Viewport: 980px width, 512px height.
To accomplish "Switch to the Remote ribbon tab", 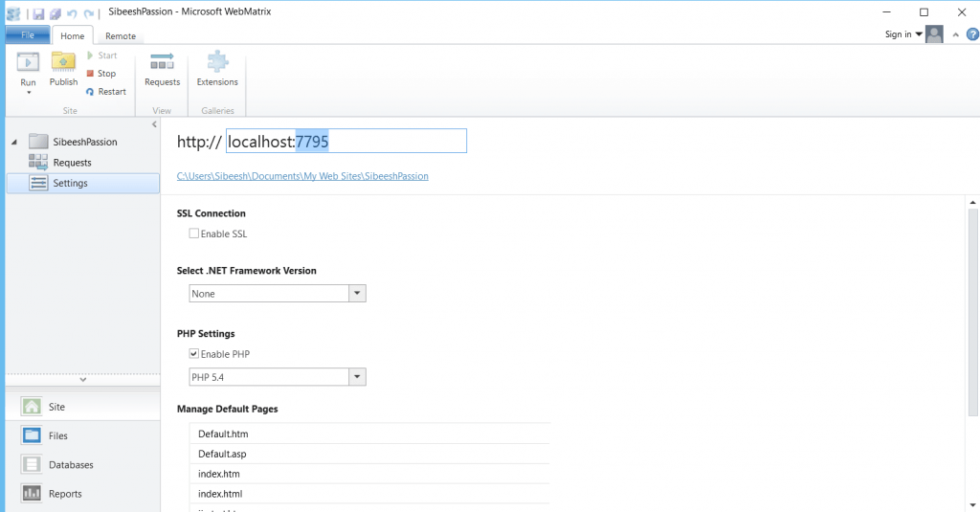I will click(121, 36).
